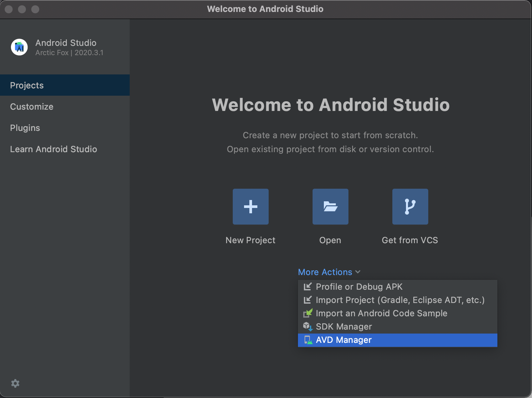
Task: Select the Projects sidebar entry
Action: point(27,85)
